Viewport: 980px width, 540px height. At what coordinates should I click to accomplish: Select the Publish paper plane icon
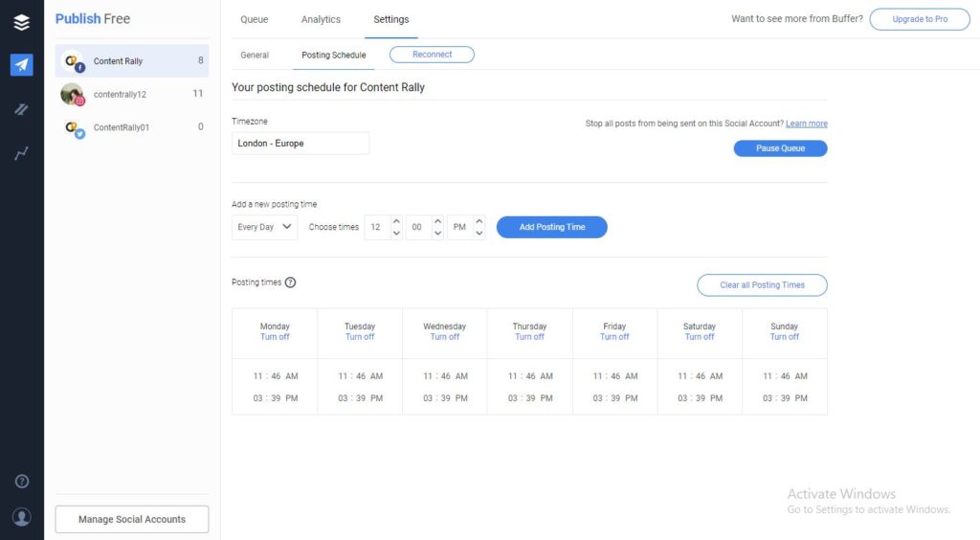click(x=21, y=64)
